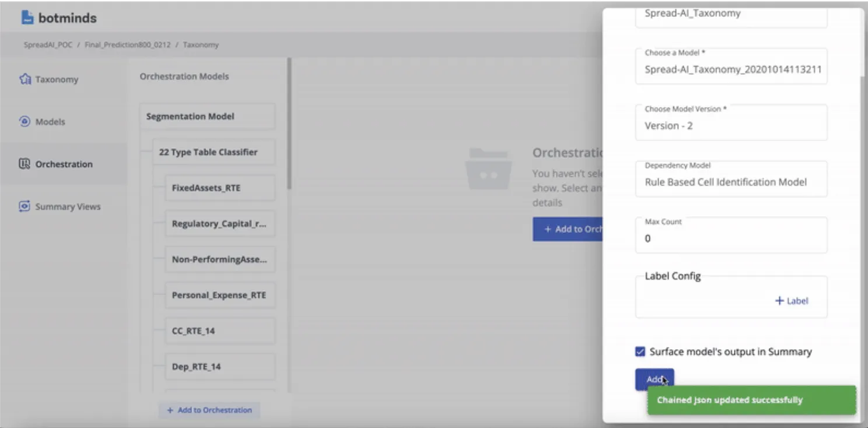The image size is (868, 428).
Task: Select the CC_RTE_14 node
Action: 220,330
